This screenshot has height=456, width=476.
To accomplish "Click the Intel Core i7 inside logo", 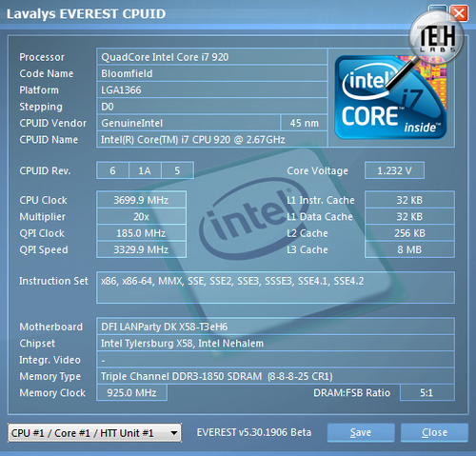I will tap(390, 97).
